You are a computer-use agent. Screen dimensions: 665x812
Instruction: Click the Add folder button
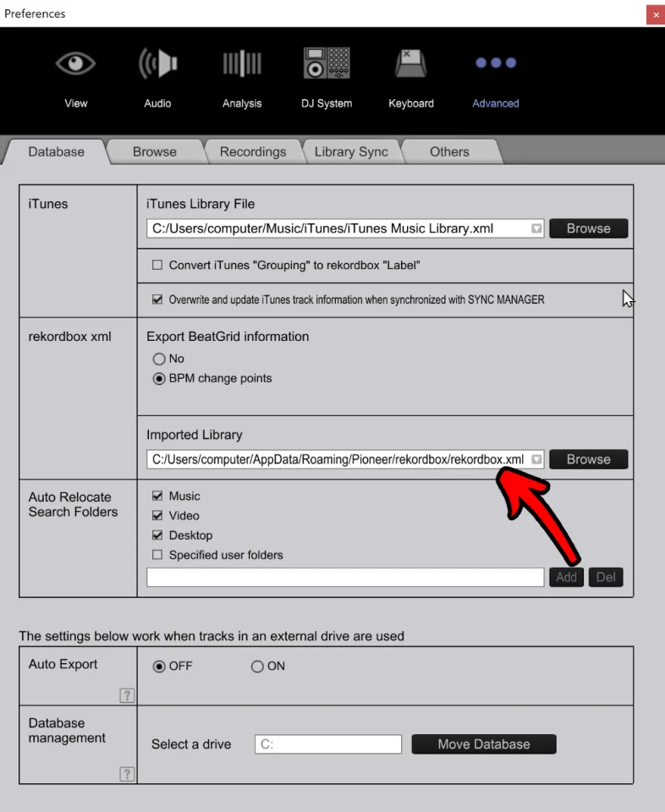pyautogui.click(x=566, y=578)
